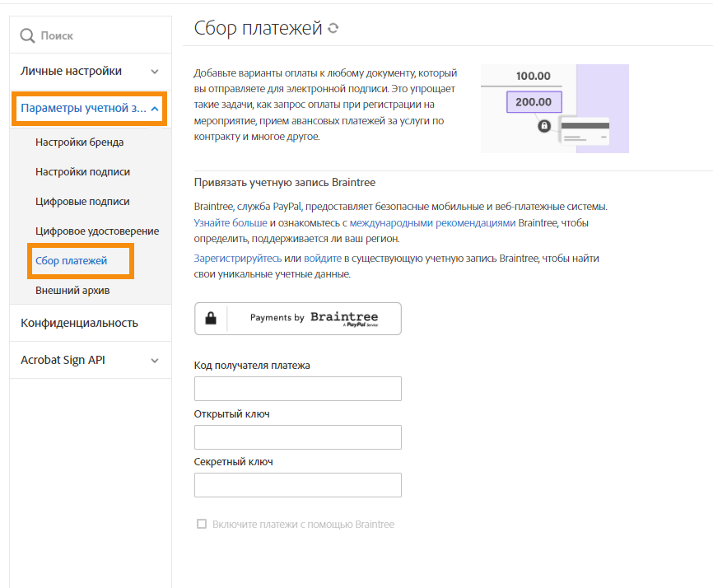The image size is (713, 588).
Task: Open Внешний архив settings
Action: tap(72, 291)
